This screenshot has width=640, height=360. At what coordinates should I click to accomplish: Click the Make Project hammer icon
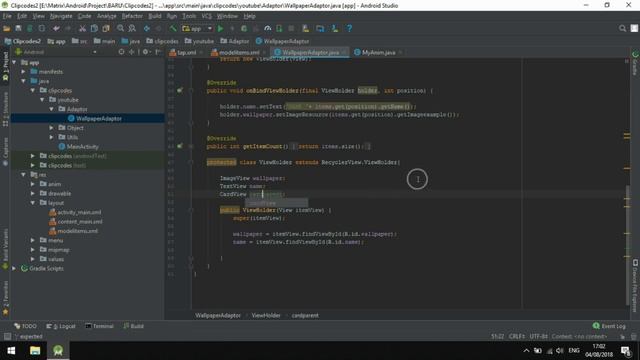pos(173,29)
